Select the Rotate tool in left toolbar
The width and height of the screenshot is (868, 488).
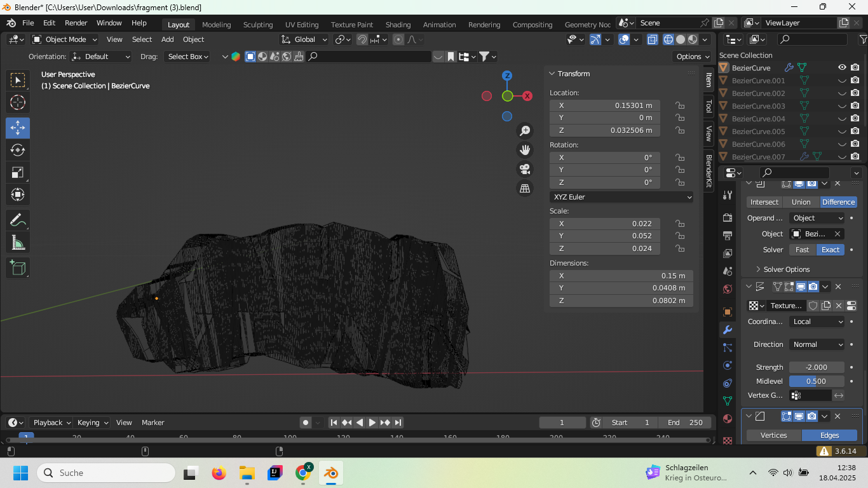[x=18, y=150]
